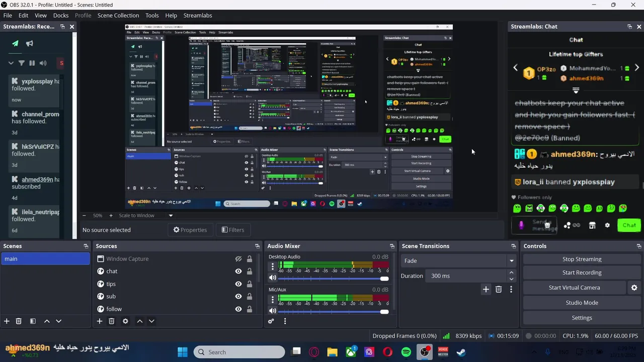Viewport: 644px width, 362px height.
Task: Click Stop Streaming button
Action: click(x=582, y=259)
